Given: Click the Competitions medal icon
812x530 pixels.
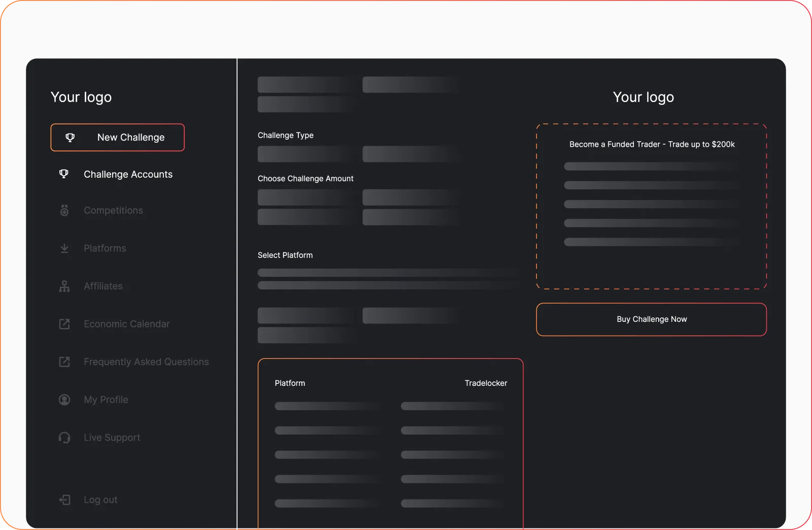Looking at the screenshot, I should click(x=64, y=210).
